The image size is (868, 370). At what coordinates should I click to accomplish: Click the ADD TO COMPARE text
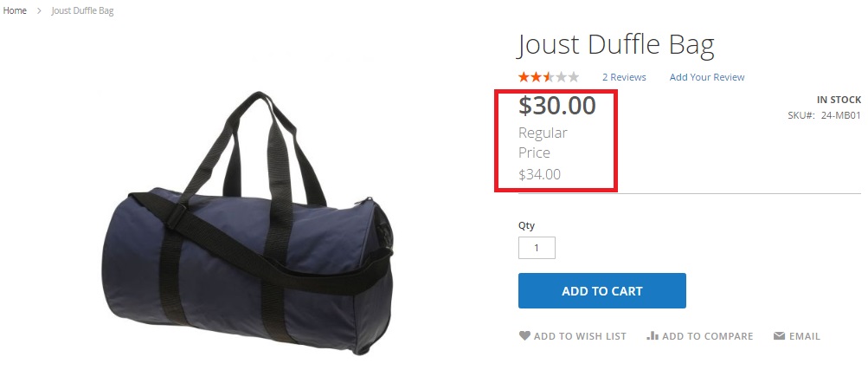click(x=707, y=336)
